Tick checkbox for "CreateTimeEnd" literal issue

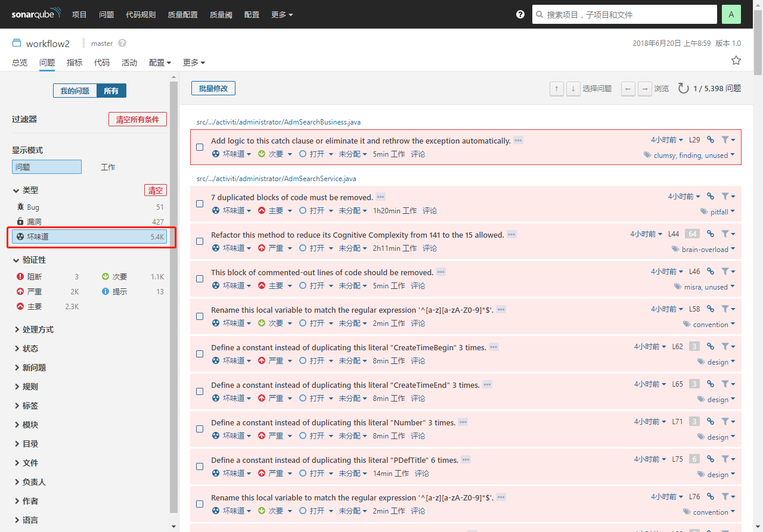point(200,391)
